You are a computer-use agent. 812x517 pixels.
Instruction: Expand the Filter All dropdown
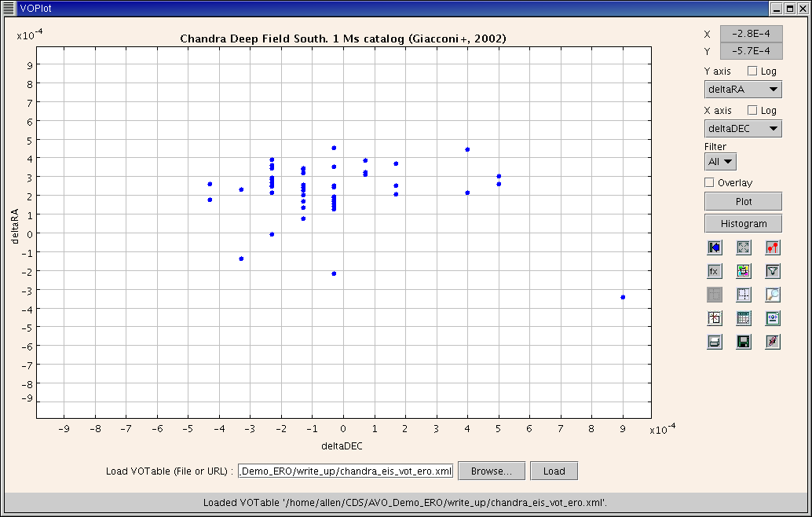point(720,161)
